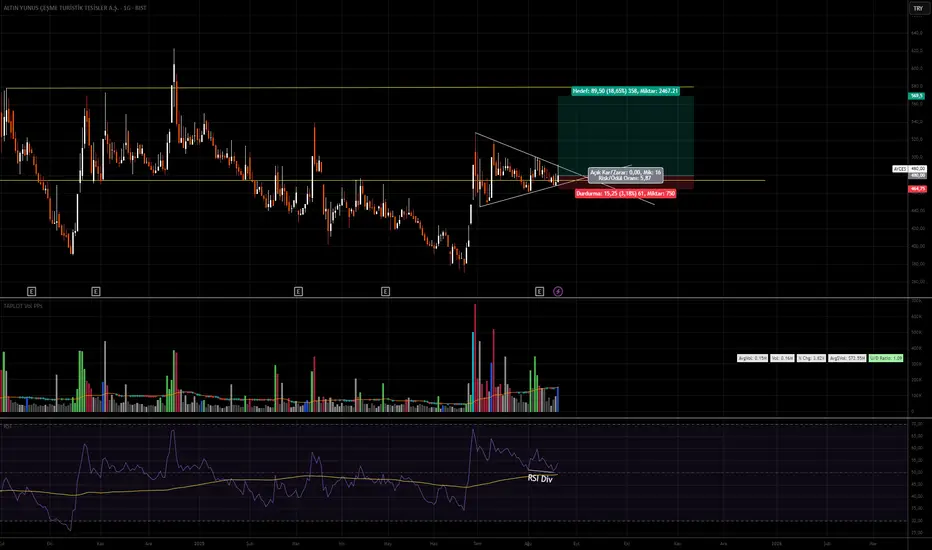This screenshot has width=932, height=550.
Task: Click the second earnings E marker
Action: (96, 291)
